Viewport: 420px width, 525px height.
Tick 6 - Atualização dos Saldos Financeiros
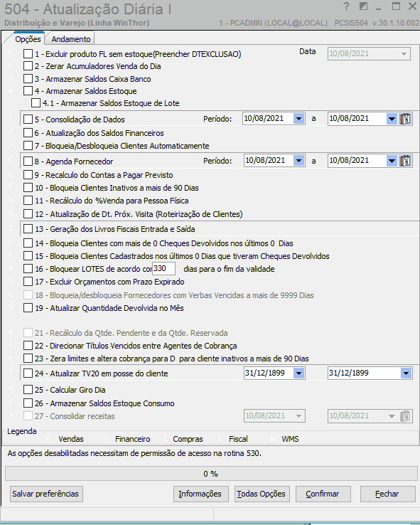click(28, 133)
